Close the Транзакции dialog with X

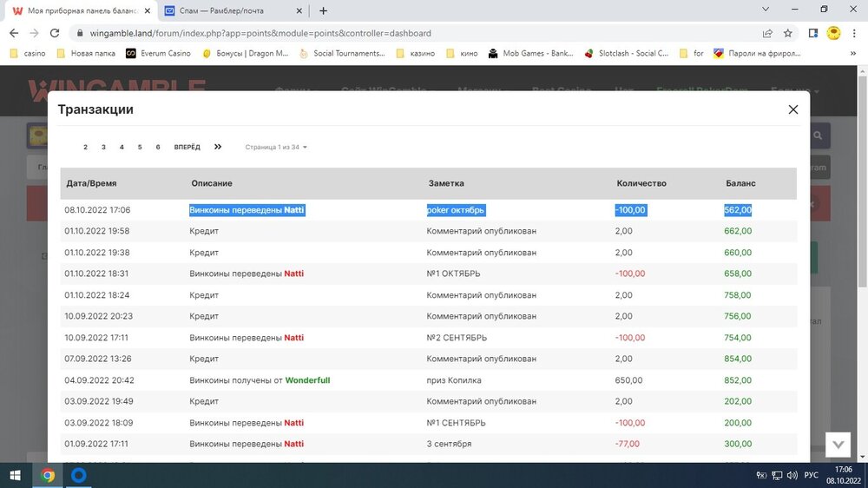pos(792,109)
